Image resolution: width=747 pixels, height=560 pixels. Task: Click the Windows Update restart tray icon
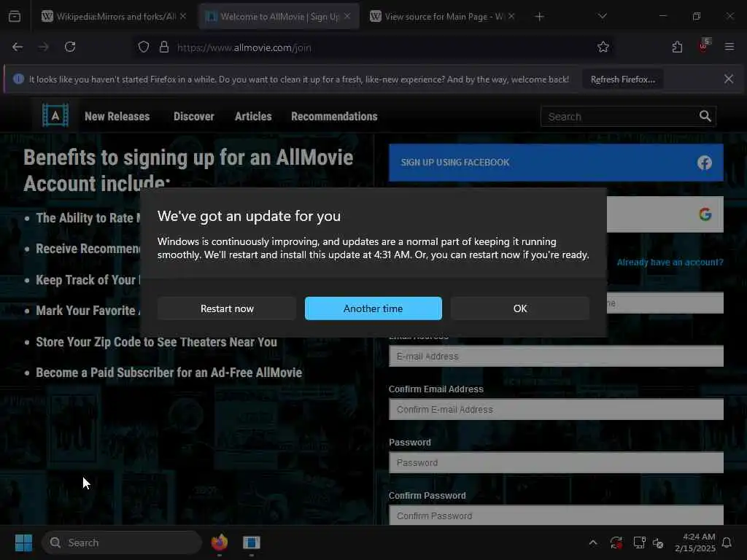(616, 542)
